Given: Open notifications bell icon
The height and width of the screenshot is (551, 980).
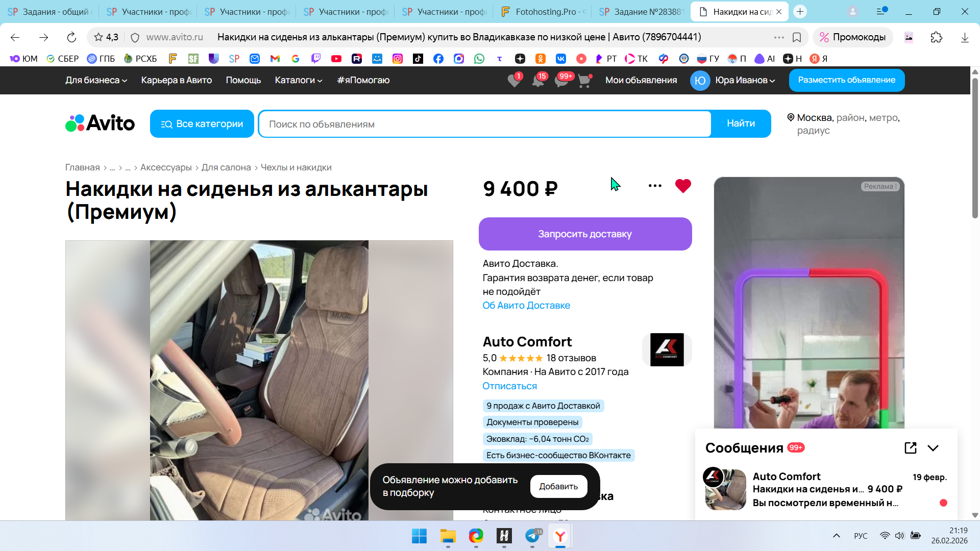Looking at the screenshot, I should 537,81.
